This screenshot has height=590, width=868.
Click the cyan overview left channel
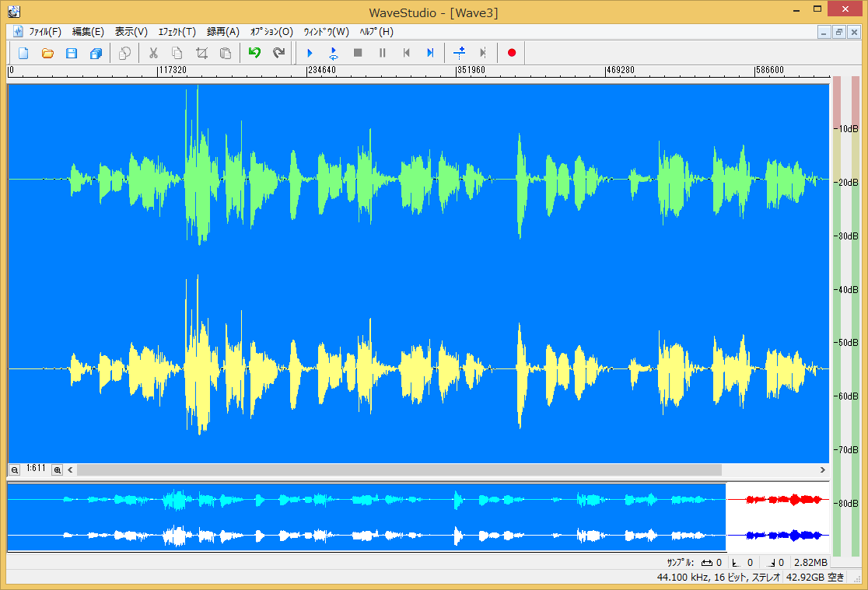[x=366, y=500]
